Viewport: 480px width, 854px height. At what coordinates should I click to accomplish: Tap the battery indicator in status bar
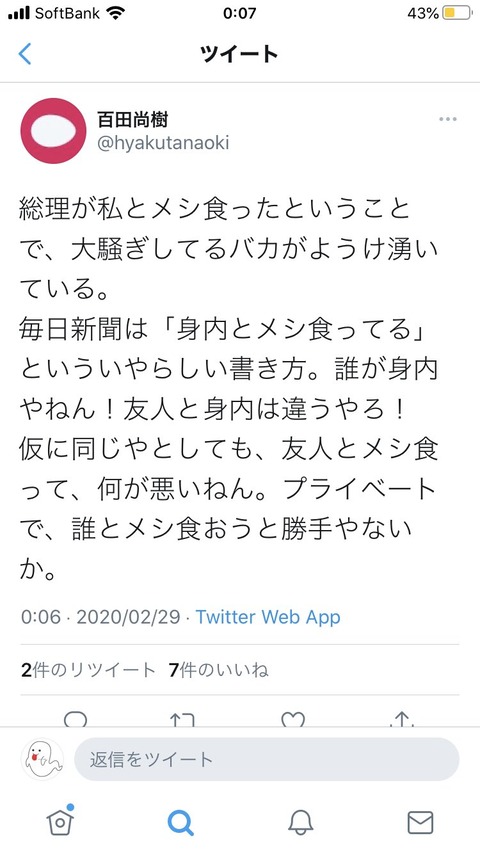(x=457, y=13)
